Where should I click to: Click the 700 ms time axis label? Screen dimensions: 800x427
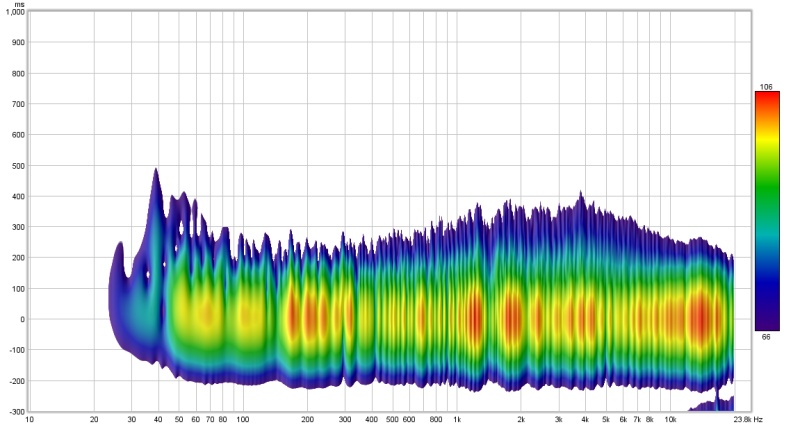click(x=19, y=104)
